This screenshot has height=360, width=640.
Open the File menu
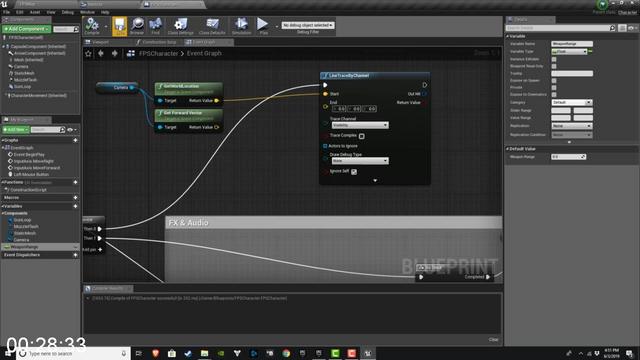pos(7,12)
